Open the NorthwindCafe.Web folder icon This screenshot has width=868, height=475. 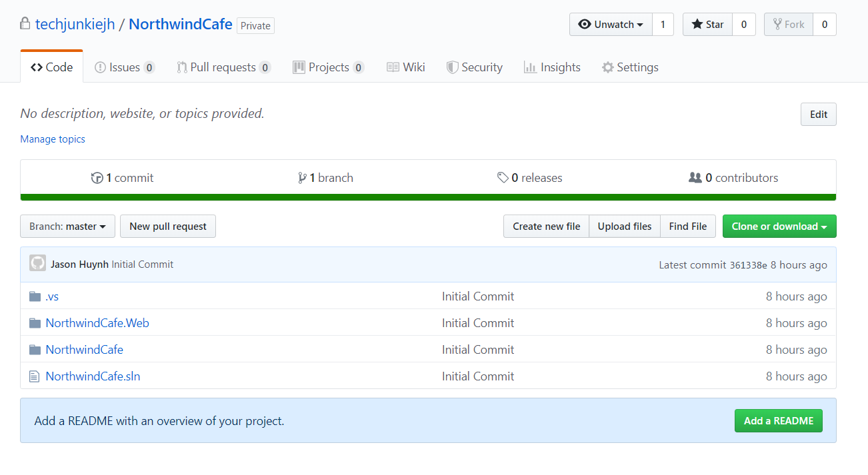[34, 322]
